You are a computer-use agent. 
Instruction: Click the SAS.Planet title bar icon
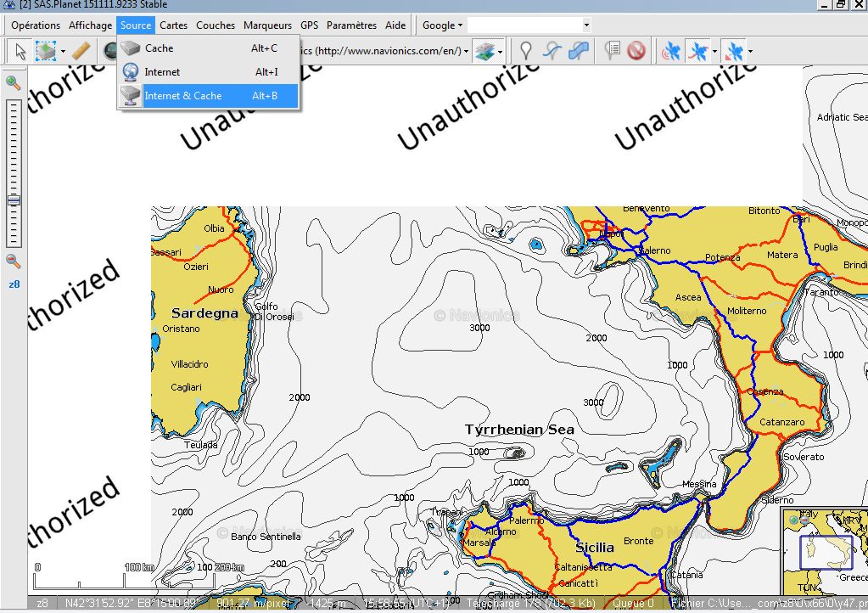tap(8, 4)
